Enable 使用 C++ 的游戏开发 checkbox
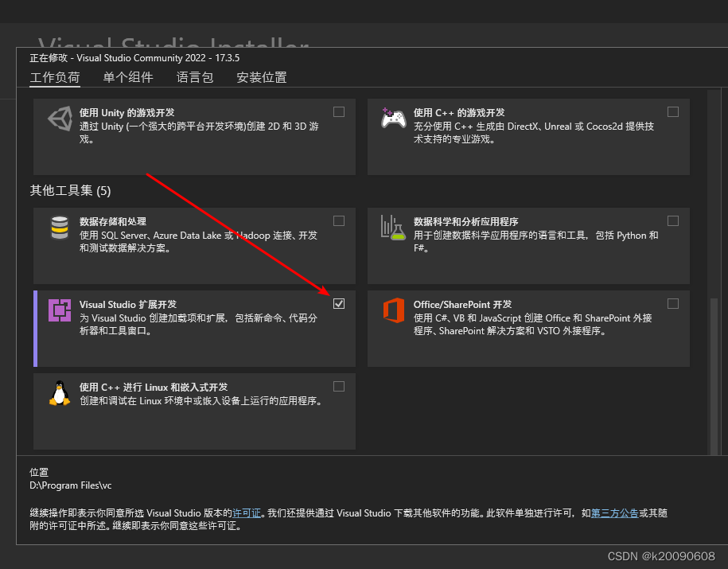The height and width of the screenshot is (569, 728). (673, 111)
